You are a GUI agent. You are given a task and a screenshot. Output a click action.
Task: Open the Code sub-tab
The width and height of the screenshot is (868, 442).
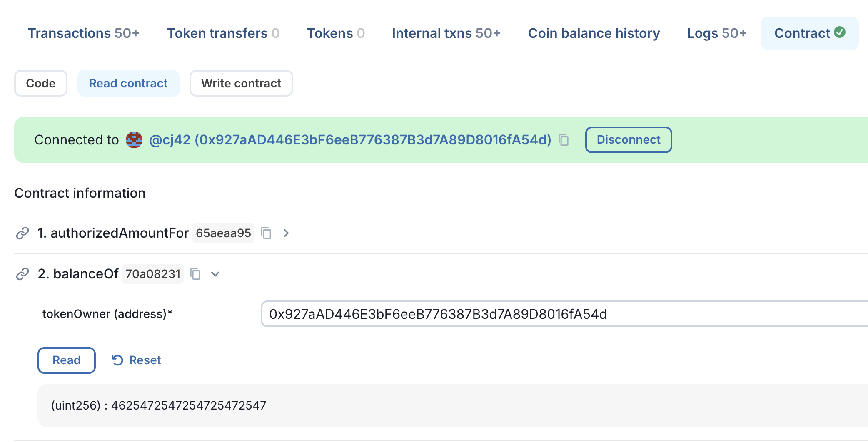click(41, 83)
